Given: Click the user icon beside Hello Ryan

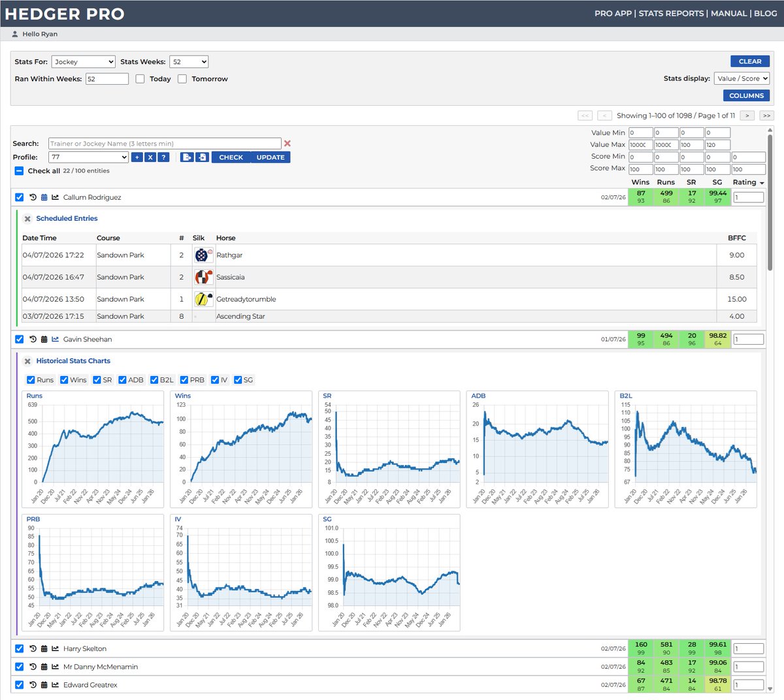Looking at the screenshot, I should (15, 34).
